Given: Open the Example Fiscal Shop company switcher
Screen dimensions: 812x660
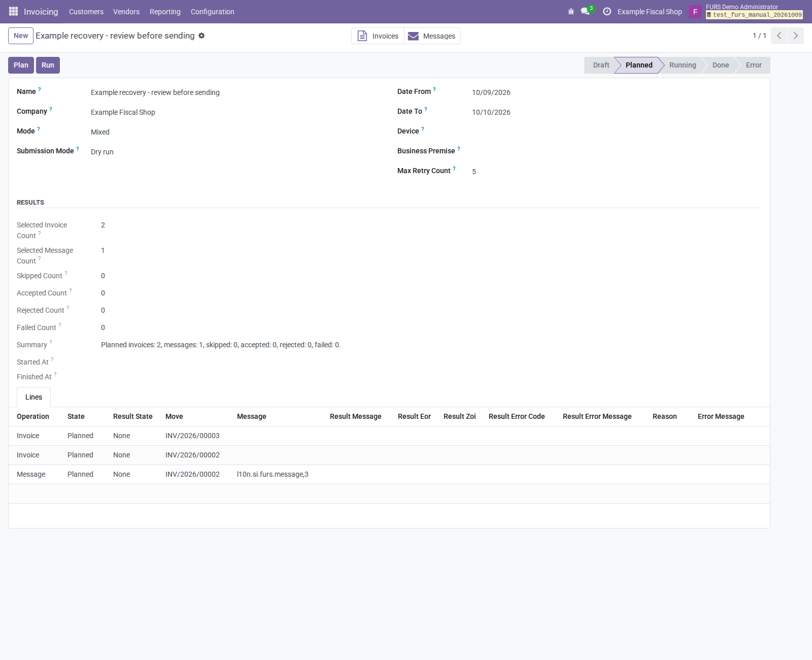Looking at the screenshot, I should pyautogui.click(x=650, y=12).
